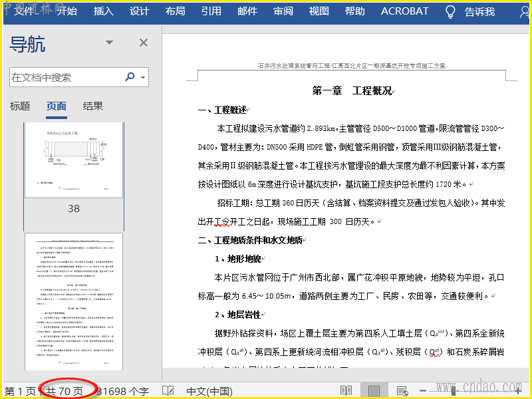The height and width of the screenshot is (399, 532).
Task: Click the heading 二、工程地质条件和水文地质
Action: (x=251, y=240)
